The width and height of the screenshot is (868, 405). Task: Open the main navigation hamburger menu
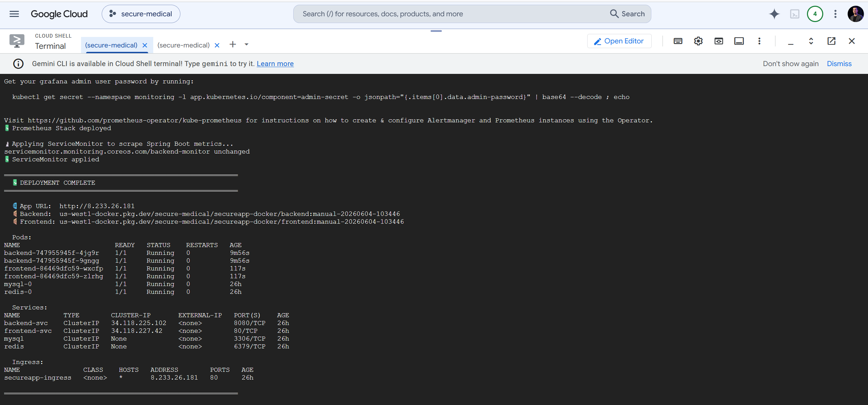coord(14,14)
